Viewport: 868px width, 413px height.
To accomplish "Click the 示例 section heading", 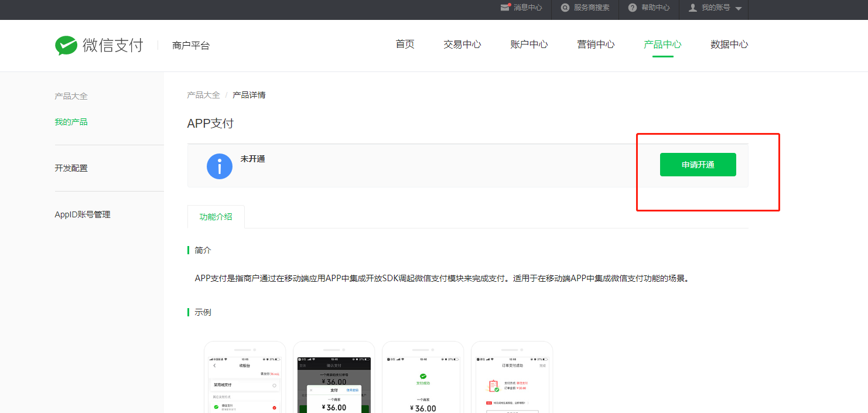I will pyautogui.click(x=203, y=312).
